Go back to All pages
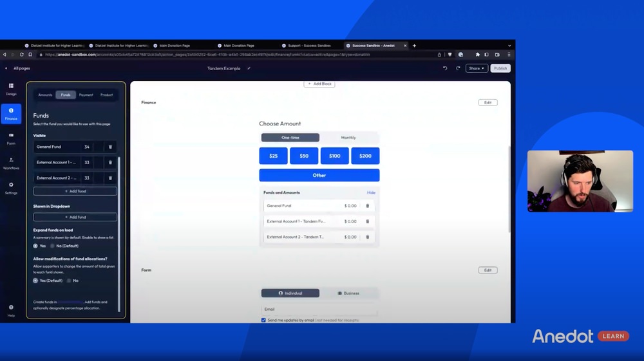The width and height of the screenshot is (644, 361). coord(17,68)
